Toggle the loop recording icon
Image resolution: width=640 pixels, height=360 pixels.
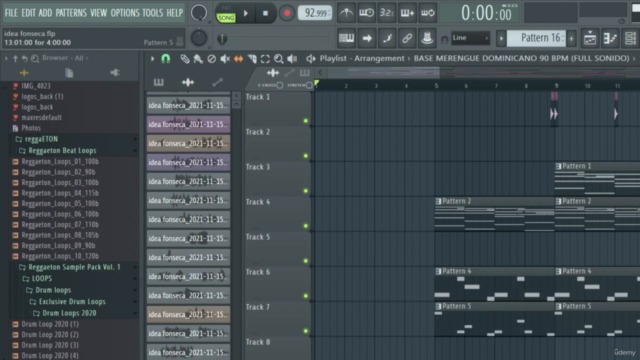click(427, 13)
